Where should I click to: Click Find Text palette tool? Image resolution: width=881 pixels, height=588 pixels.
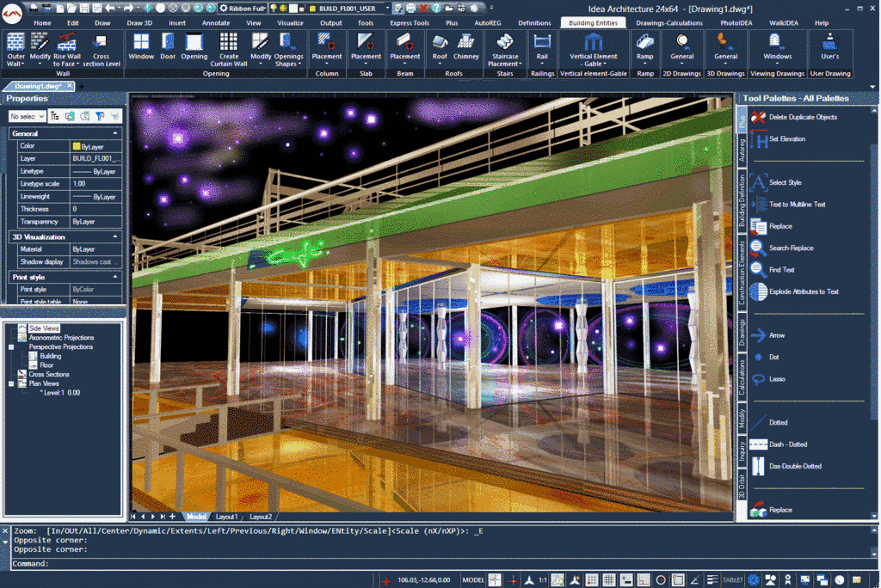pyautogui.click(x=773, y=270)
